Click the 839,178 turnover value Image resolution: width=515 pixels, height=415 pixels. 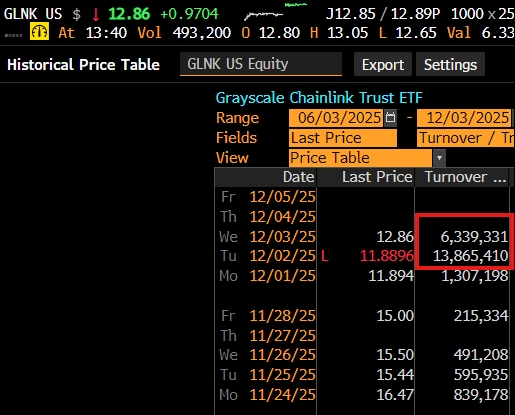coord(481,395)
